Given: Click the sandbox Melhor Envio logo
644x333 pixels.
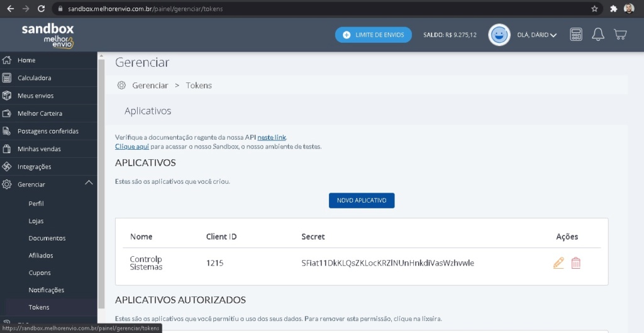Looking at the screenshot, I should [x=48, y=35].
